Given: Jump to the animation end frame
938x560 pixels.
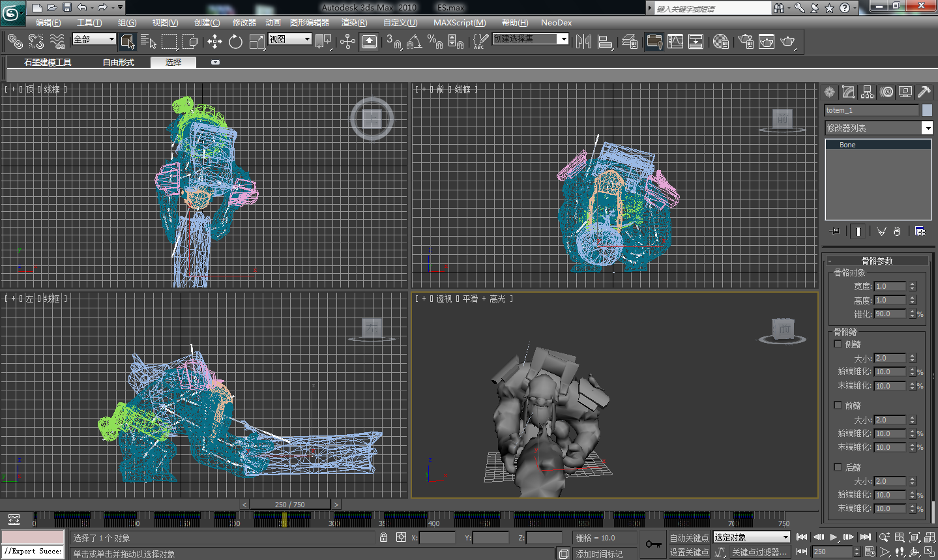Looking at the screenshot, I should click(x=866, y=537).
